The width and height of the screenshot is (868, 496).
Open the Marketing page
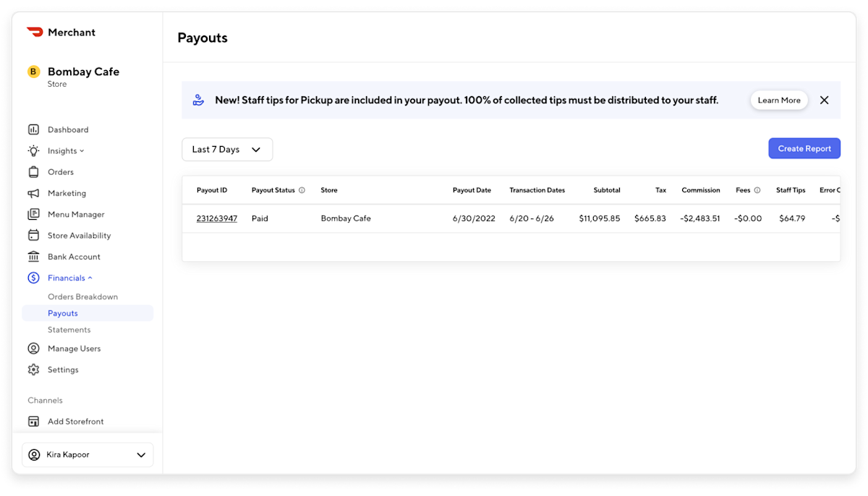click(67, 193)
